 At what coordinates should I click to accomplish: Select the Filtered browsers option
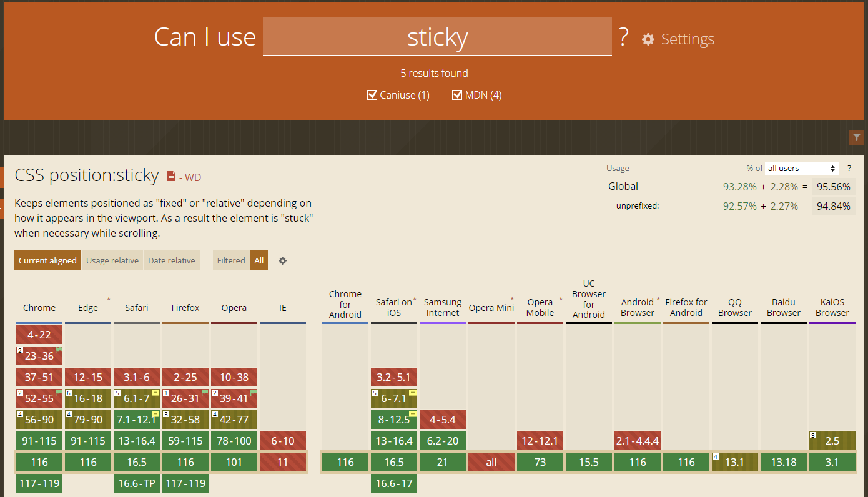click(x=231, y=261)
